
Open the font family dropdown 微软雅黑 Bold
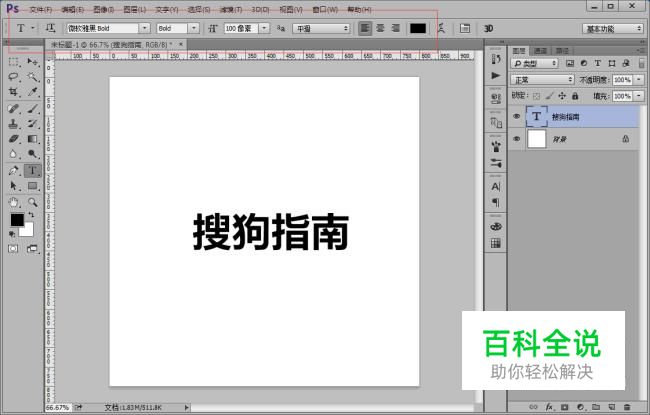(x=144, y=28)
